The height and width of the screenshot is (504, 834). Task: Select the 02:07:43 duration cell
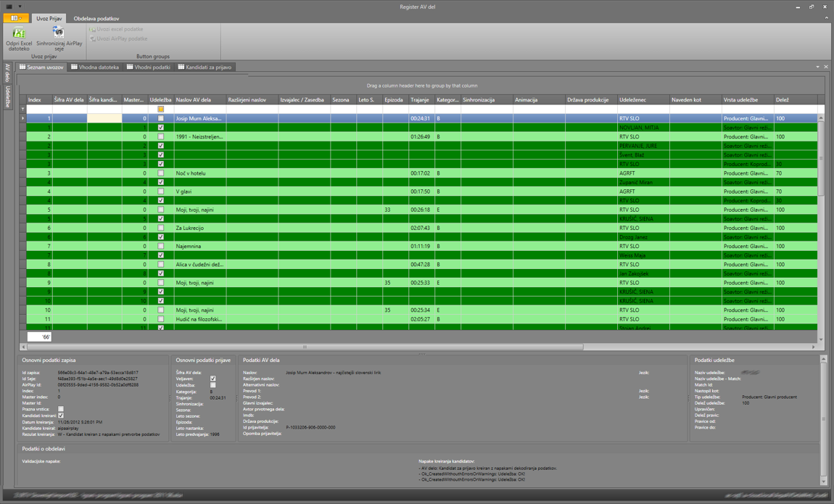click(x=422, y=228)
